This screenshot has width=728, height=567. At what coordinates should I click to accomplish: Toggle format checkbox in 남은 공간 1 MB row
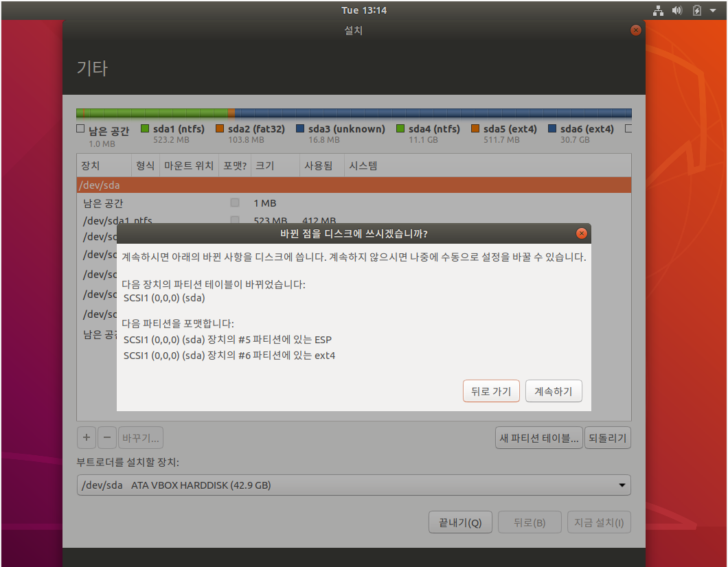click(x=235, y=202)
